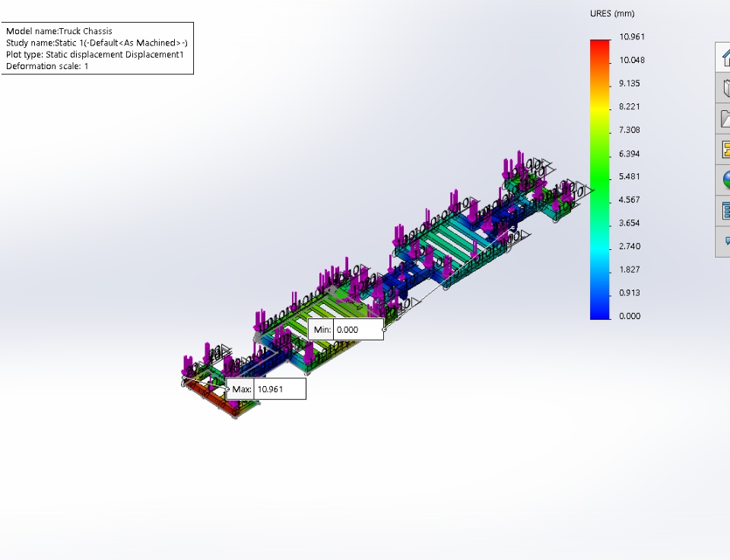This screenshot has height=560, width=730.
Task: Open the View Palette task pane tab
Action: 723,149
